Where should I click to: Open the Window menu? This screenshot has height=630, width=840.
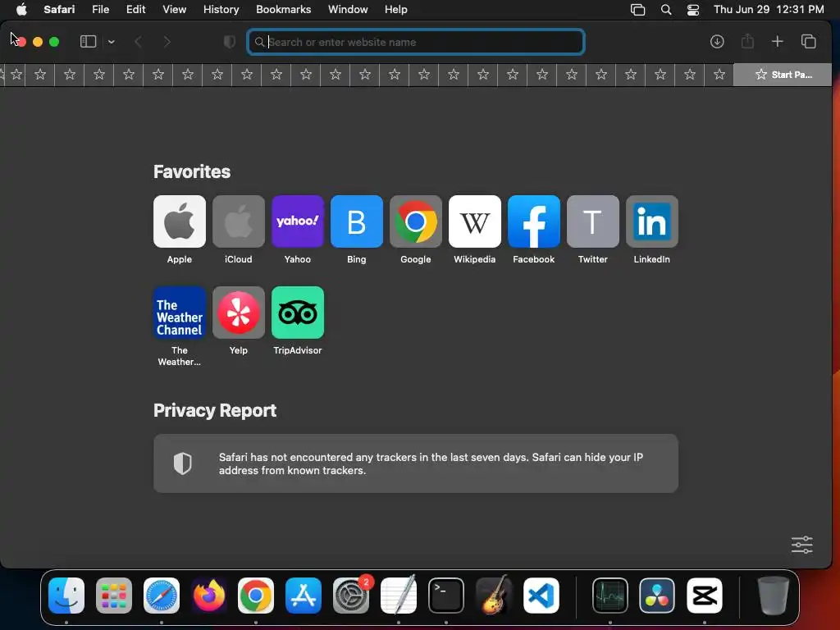pos(348,10)
